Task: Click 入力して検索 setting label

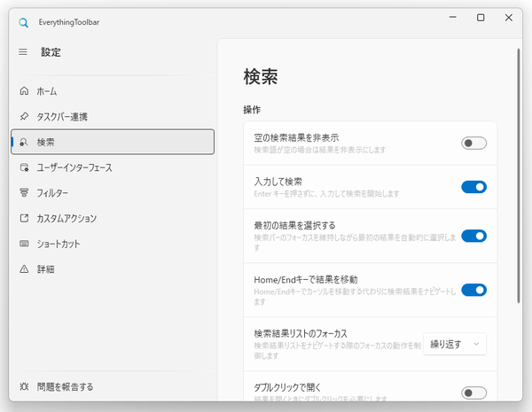Action: (x=278, y=182)
